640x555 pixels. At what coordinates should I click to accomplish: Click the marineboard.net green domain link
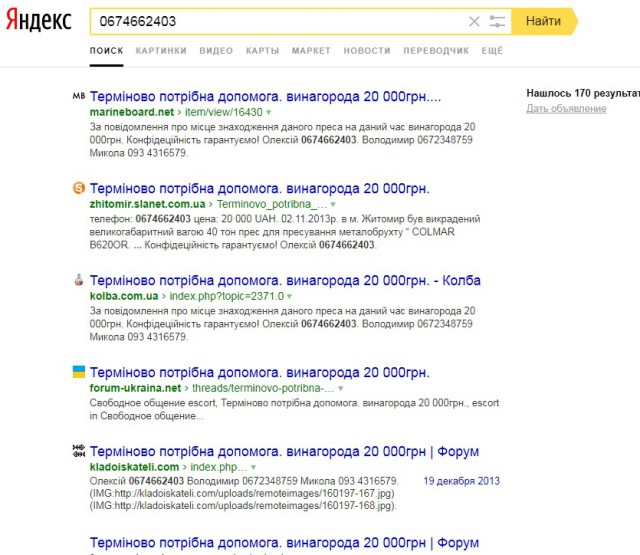132,112
